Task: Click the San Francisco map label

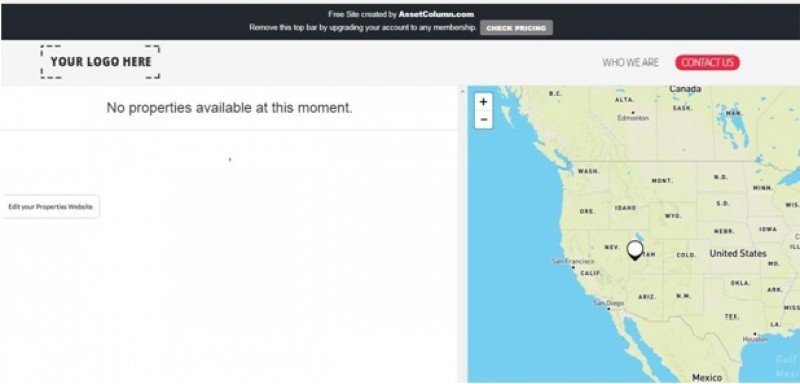Action: point(573,261)
